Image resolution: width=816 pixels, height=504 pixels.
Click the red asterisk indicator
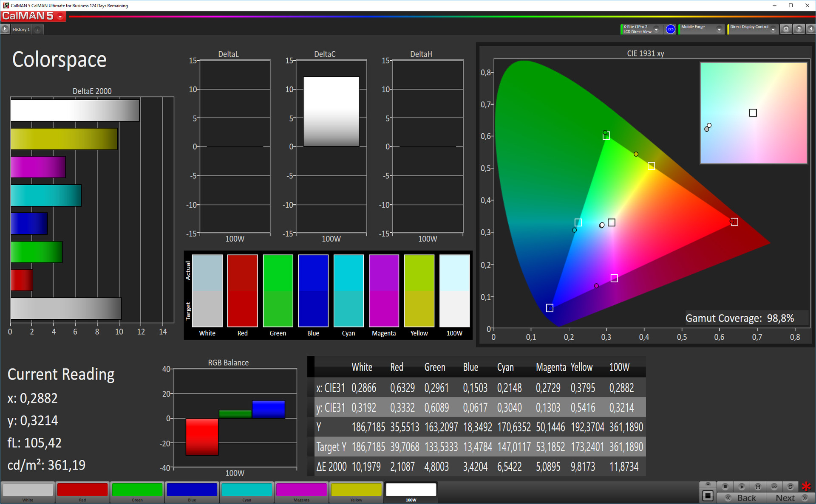tap(806, 487)
